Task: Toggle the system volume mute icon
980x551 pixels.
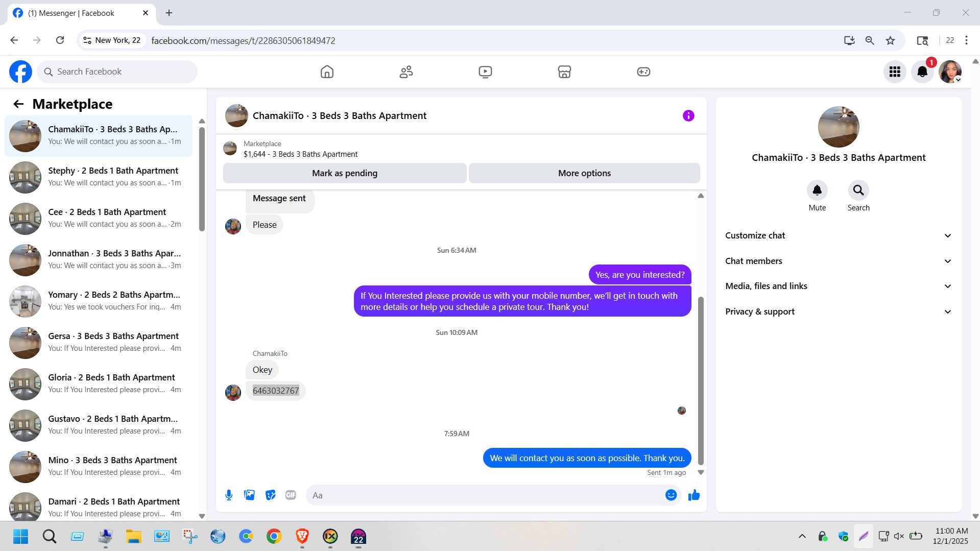Action: click(899, 536)
